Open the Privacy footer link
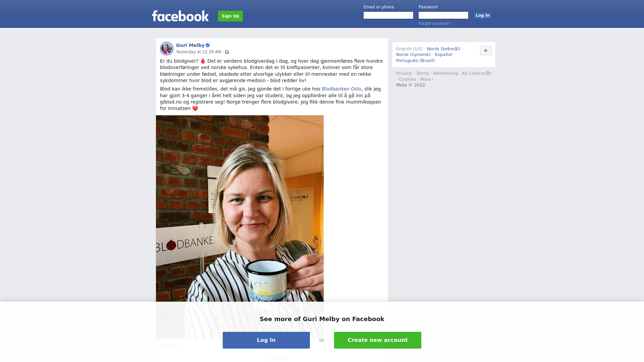Viewport: 644px width, 362px height. 404,73
